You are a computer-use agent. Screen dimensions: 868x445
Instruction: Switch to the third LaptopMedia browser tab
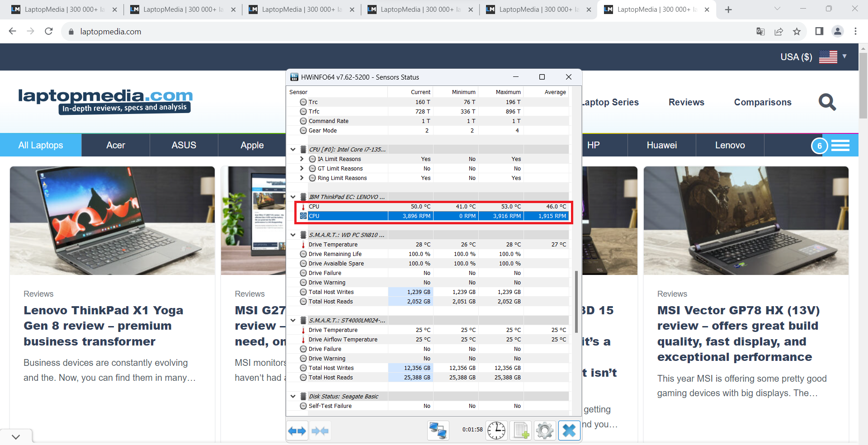coord(301,9)
